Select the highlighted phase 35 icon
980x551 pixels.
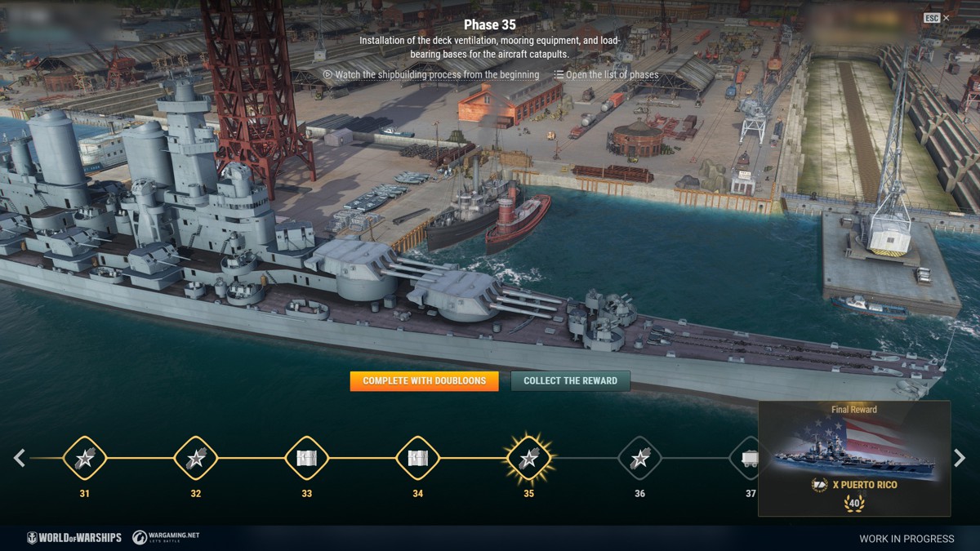[528, 458]
